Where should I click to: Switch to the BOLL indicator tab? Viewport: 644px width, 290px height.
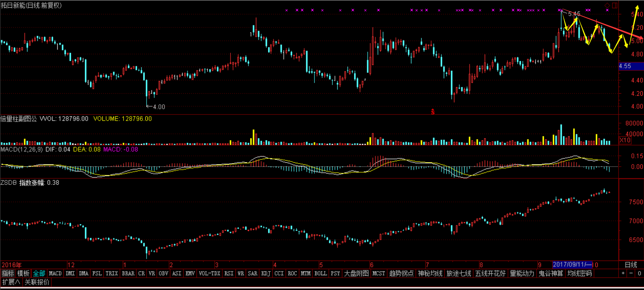coord(321,273)
